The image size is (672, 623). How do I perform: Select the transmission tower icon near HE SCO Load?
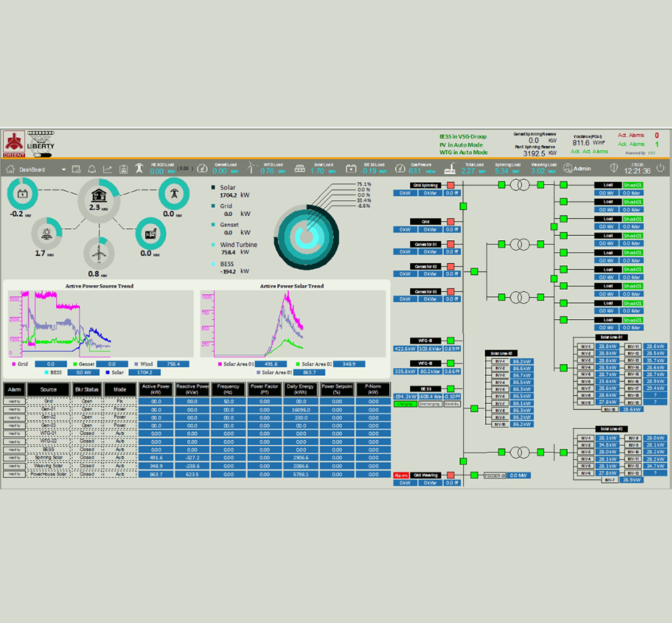139,169
